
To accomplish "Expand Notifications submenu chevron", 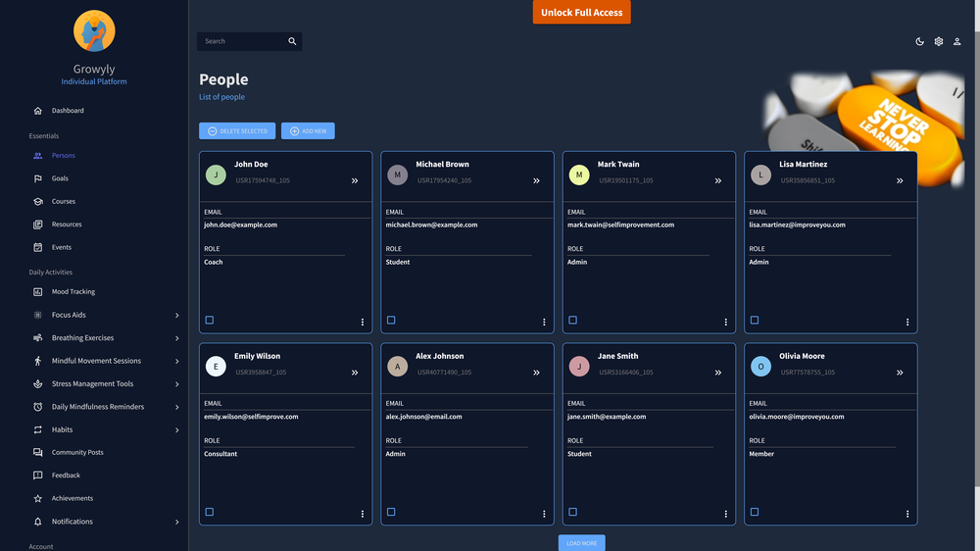I will [176, 522].
